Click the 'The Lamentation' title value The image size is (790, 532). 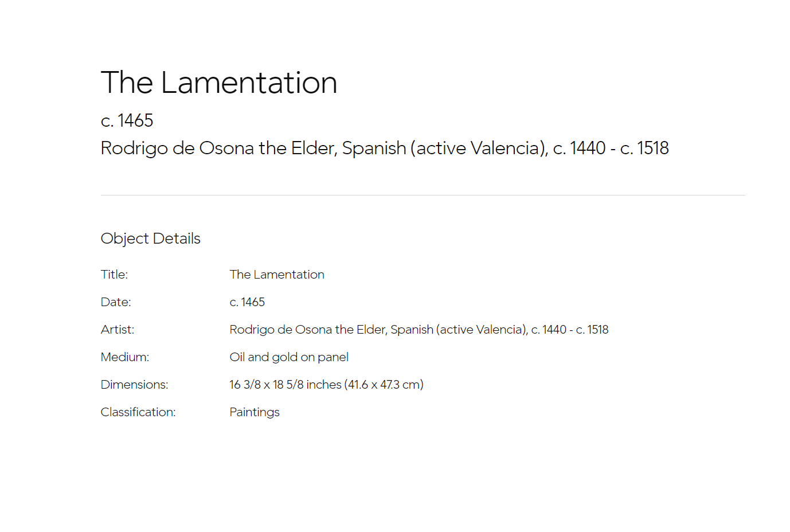(277, 275)
